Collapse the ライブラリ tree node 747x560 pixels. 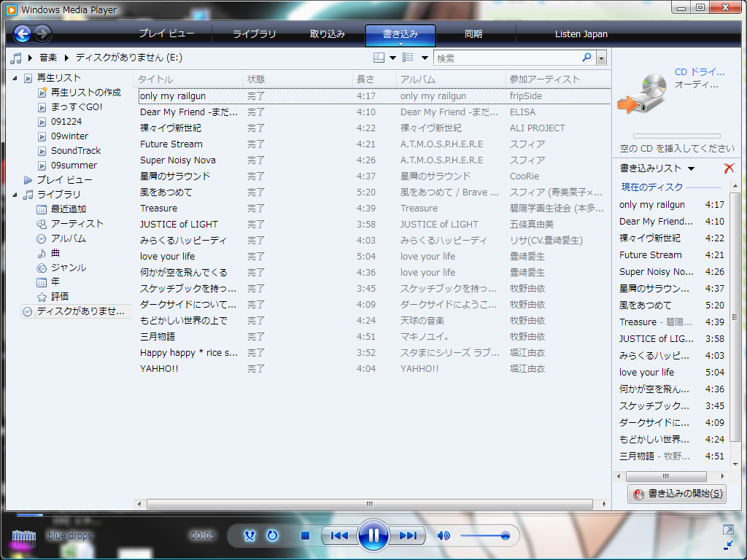15,195
